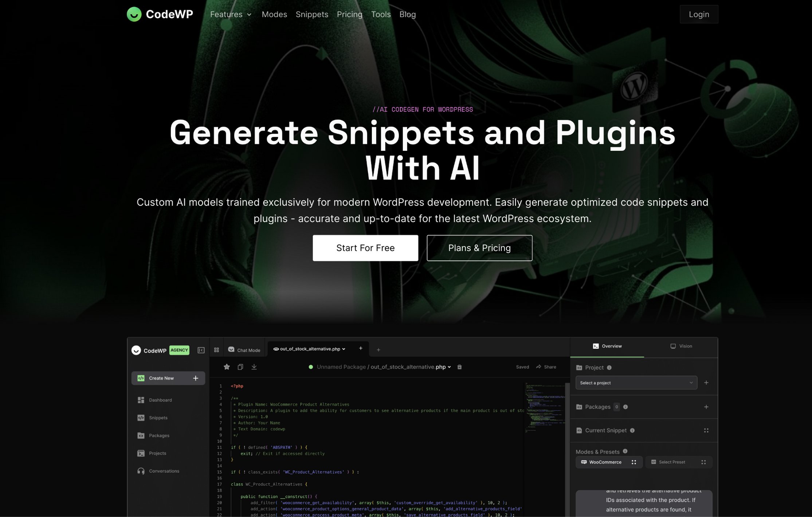Click code line 'class WC_Product_Alternatives {'
The image size is (812, 517).
[269, 484]
